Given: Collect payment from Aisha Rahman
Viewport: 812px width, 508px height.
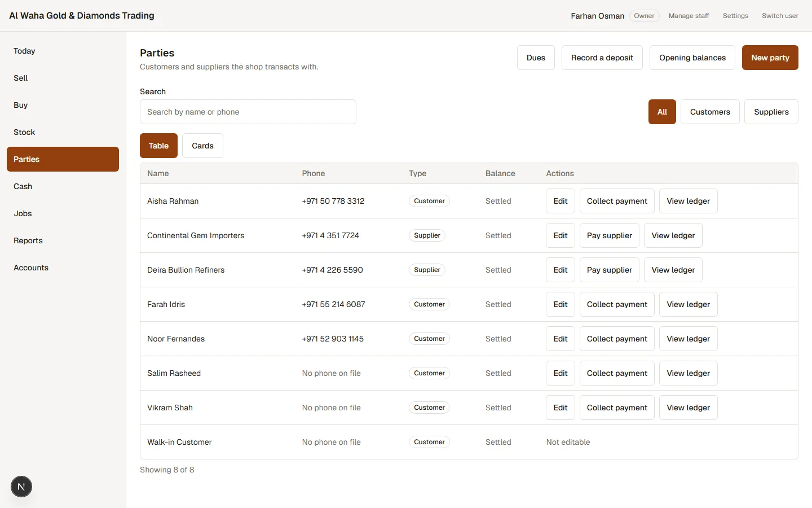Looking at the screenshot, I should [x=617, y=201].
